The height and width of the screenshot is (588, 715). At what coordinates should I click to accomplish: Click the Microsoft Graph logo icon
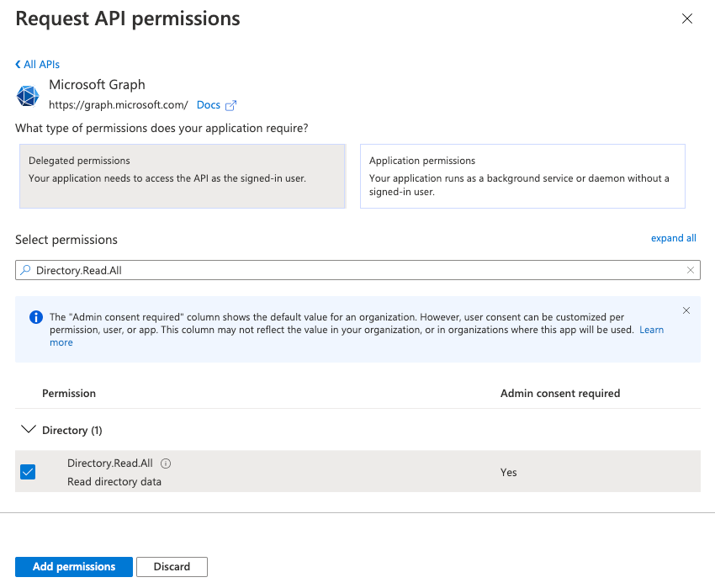(x=28, y=95)
